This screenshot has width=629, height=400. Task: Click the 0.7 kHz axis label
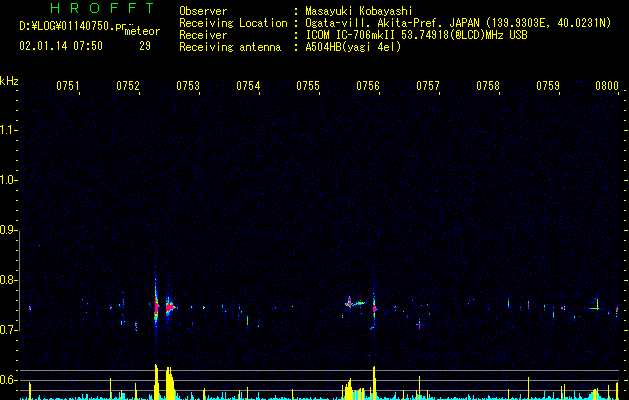8,330
